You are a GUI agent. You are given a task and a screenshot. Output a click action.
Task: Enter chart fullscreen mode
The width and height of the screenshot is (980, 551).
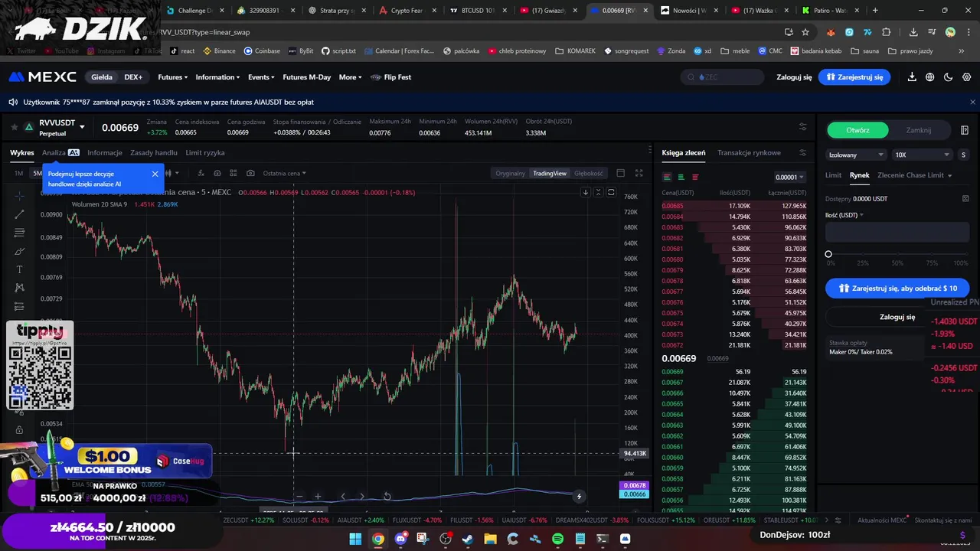639,173
